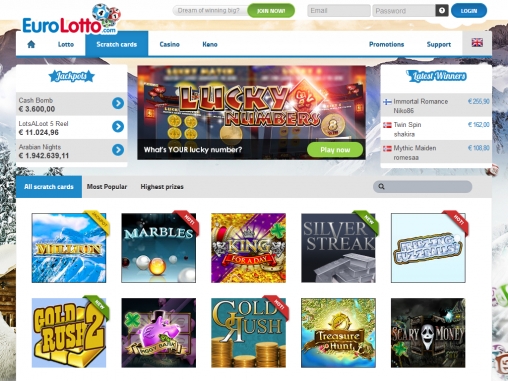Open the Casino menu item
508x381 pixels.
click(169, 44)
